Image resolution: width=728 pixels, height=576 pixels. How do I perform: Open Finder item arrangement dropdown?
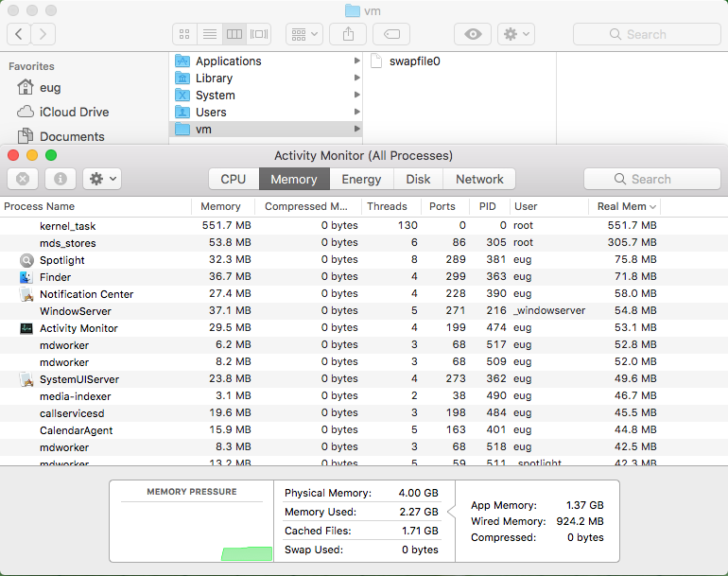(304, 34)
